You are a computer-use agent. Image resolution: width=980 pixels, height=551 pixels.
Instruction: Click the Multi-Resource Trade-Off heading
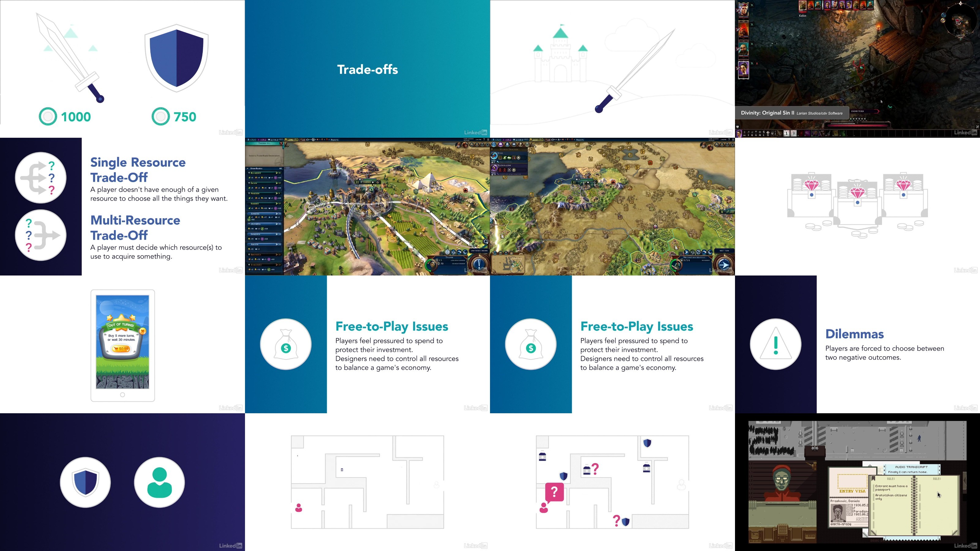point(135,227)
